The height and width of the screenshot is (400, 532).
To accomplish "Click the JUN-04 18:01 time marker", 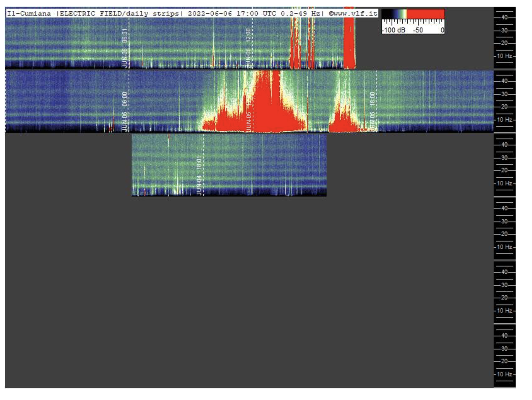I will (x=199, y=176).
